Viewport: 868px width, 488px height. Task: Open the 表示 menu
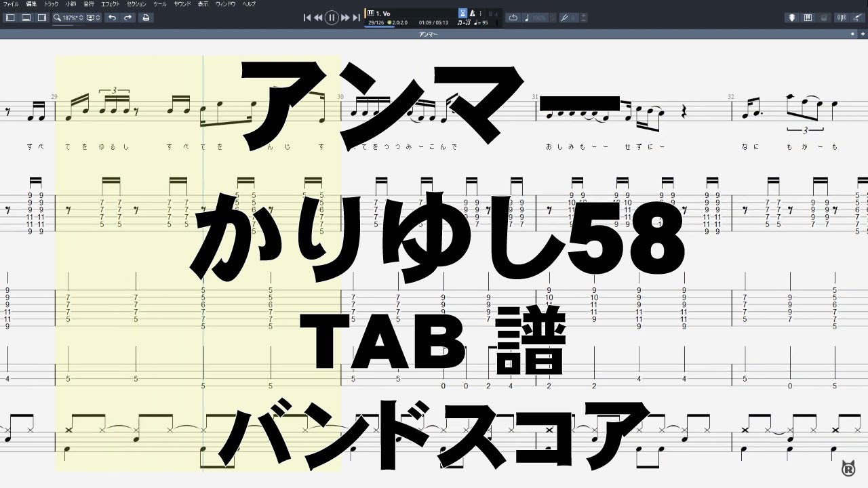point(203,4)
